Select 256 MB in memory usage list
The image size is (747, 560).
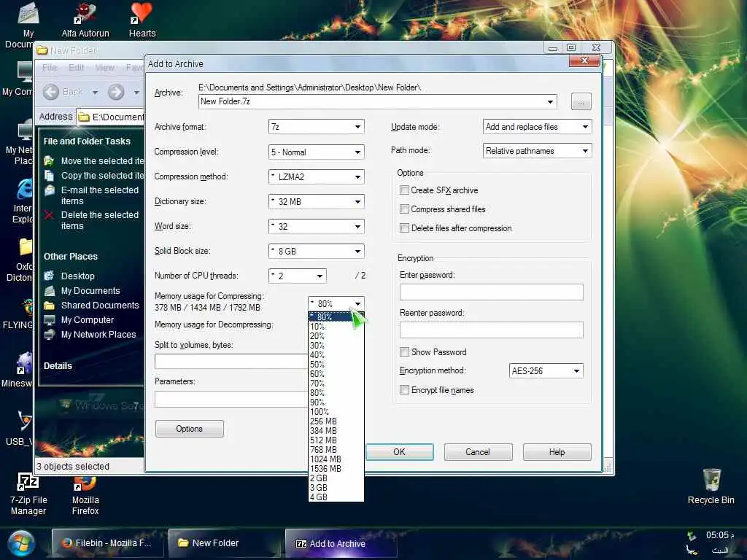(336, 421)
